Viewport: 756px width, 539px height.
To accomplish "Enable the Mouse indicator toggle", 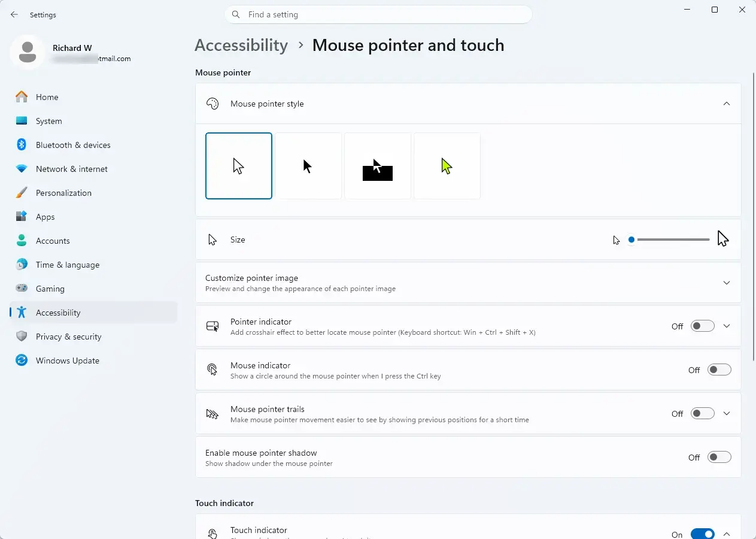I will (719, 370).
